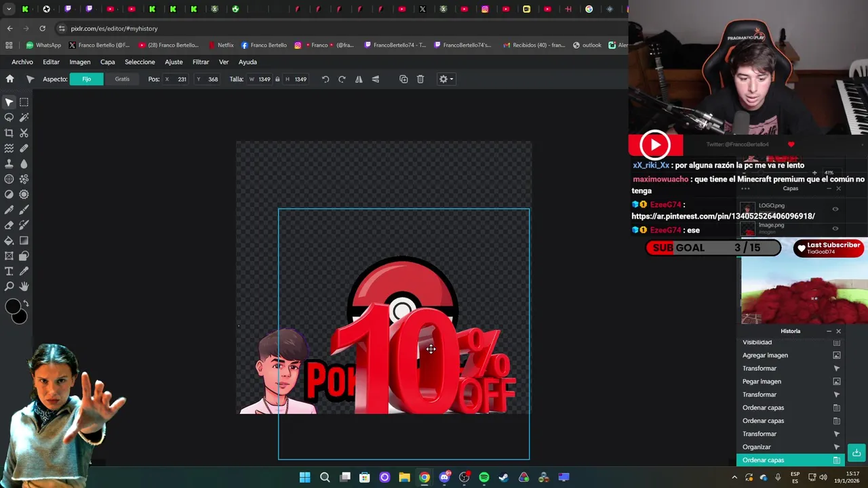Select the Draw brush tool
Image resolution: width=868 pixels, height=488 pixels.
point(24,209)
